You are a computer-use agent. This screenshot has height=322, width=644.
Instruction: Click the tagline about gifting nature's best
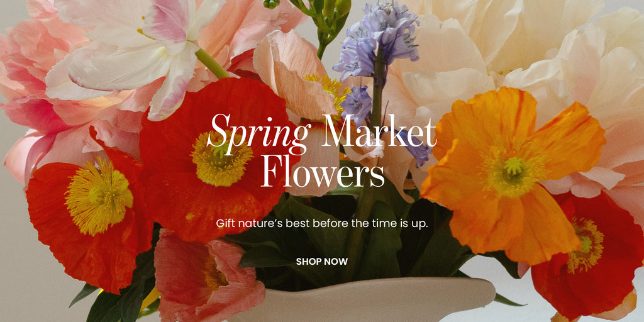322,224
